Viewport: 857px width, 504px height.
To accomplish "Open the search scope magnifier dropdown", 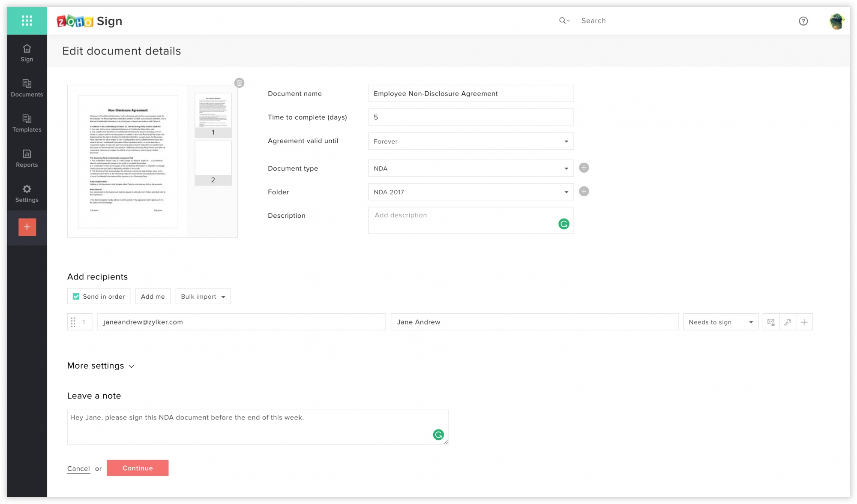I will click(564, 21).
